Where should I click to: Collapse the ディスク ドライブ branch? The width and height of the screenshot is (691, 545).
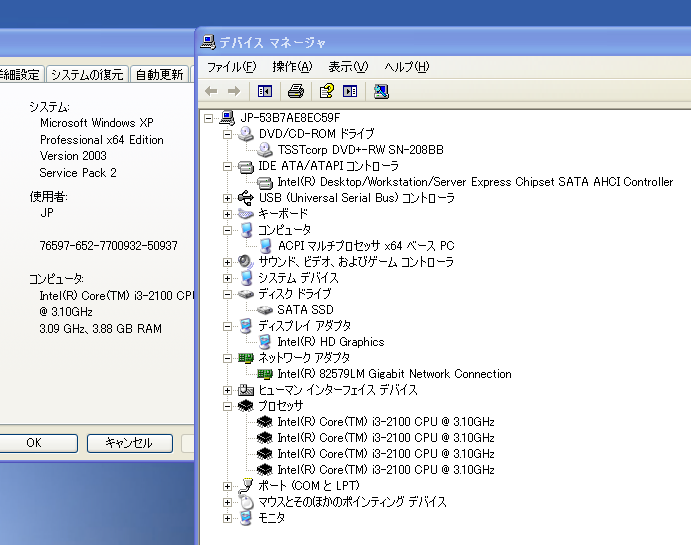(x=227, y=294)
